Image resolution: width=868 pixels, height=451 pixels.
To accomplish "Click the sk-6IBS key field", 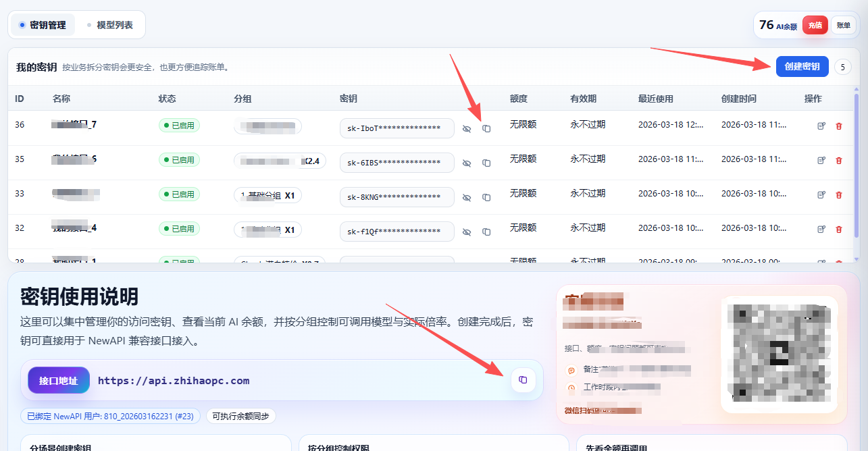I will (397, 163).
